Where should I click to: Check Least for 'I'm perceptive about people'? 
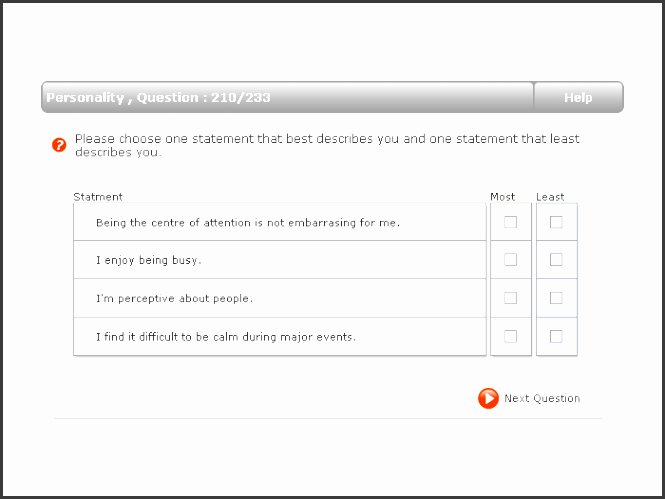[556, 298]
